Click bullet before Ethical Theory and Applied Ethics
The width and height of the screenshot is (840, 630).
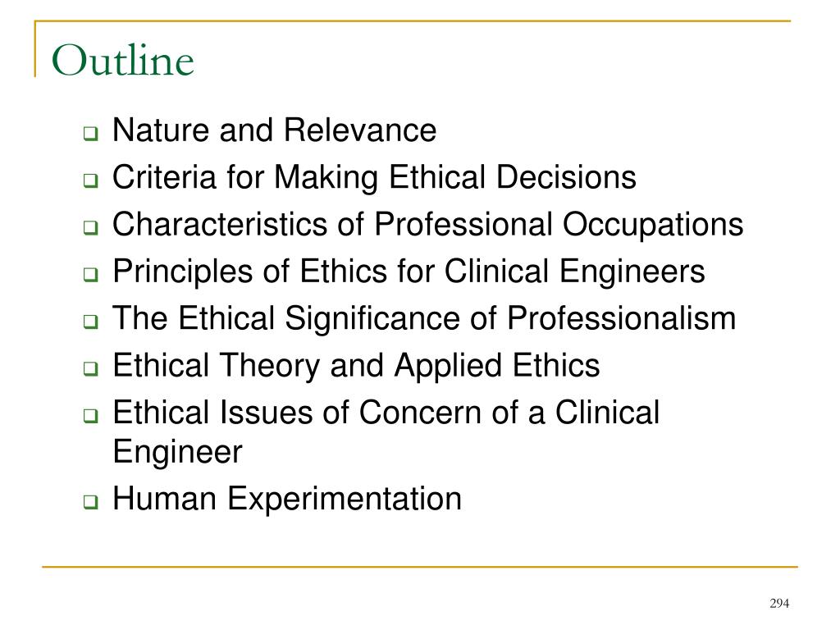tap(91, 368)
